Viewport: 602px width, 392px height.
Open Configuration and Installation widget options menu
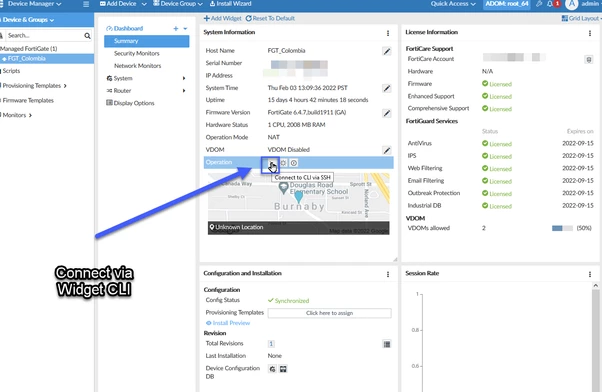tap(388, 274)
